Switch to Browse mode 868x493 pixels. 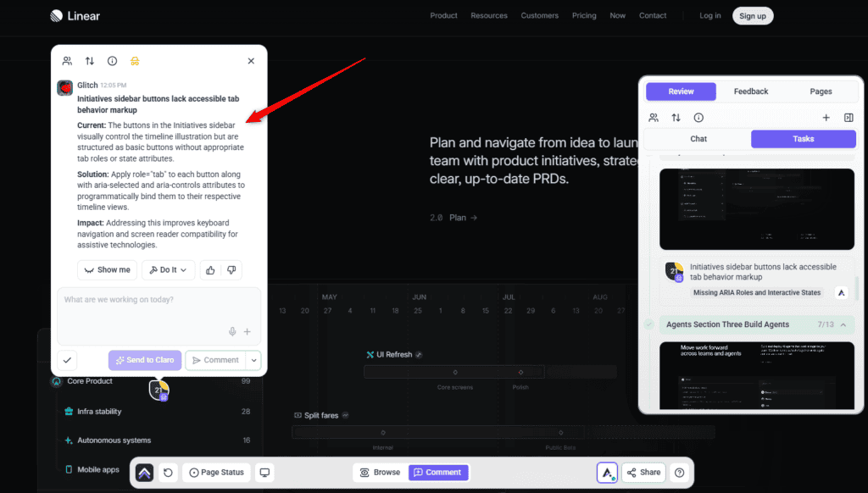pos(381,473)
